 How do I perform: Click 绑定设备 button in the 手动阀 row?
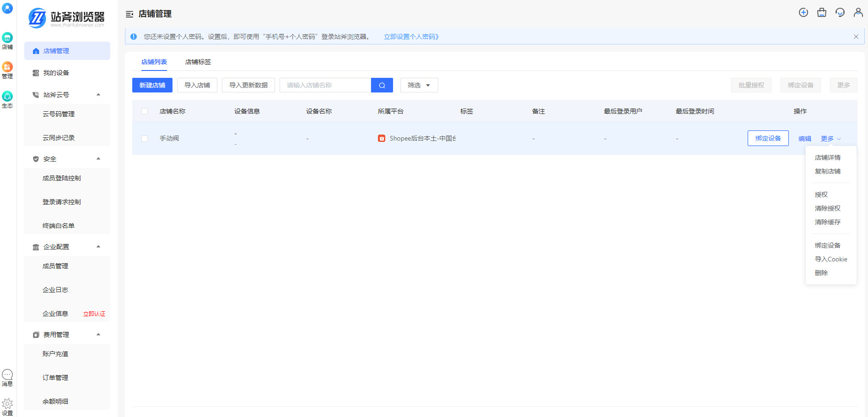tap(768, 138)
